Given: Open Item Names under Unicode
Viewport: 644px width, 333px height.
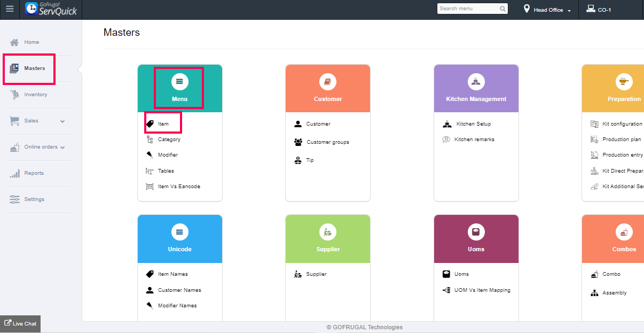Looking at the screenshot, I should [x=173, y=274].
